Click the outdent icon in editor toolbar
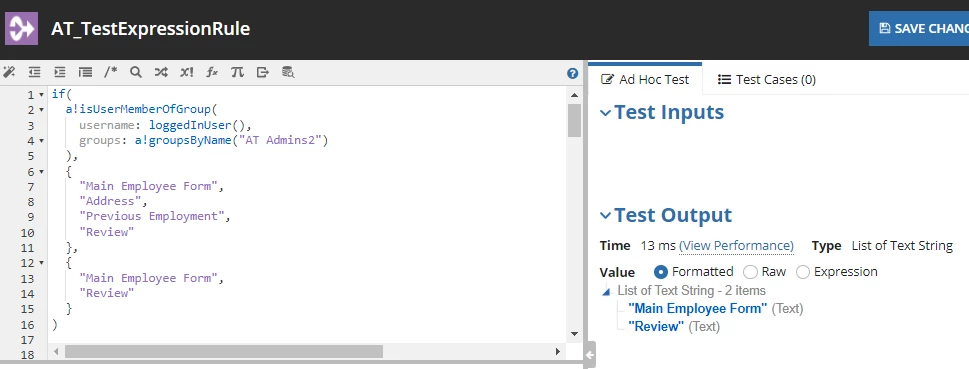Viewport: 969px width, 369px height. click(34, 72)
